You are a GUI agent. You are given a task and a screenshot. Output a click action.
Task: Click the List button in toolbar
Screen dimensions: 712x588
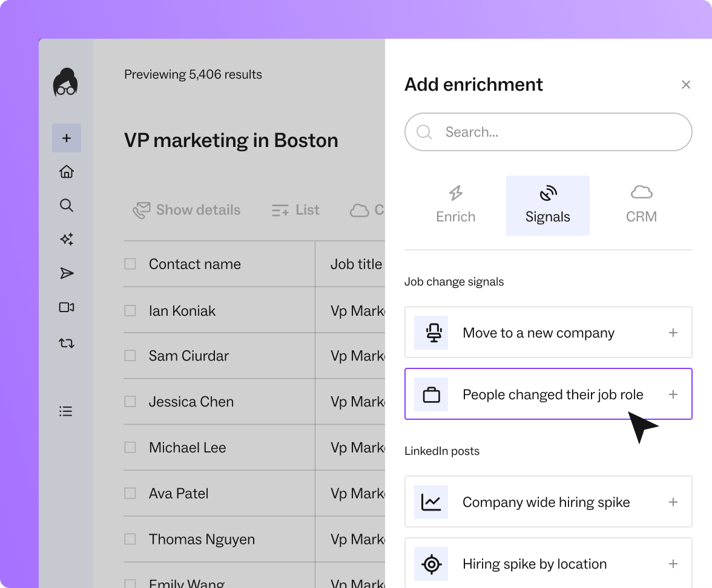pyautogui.click(x=295, y=210)
